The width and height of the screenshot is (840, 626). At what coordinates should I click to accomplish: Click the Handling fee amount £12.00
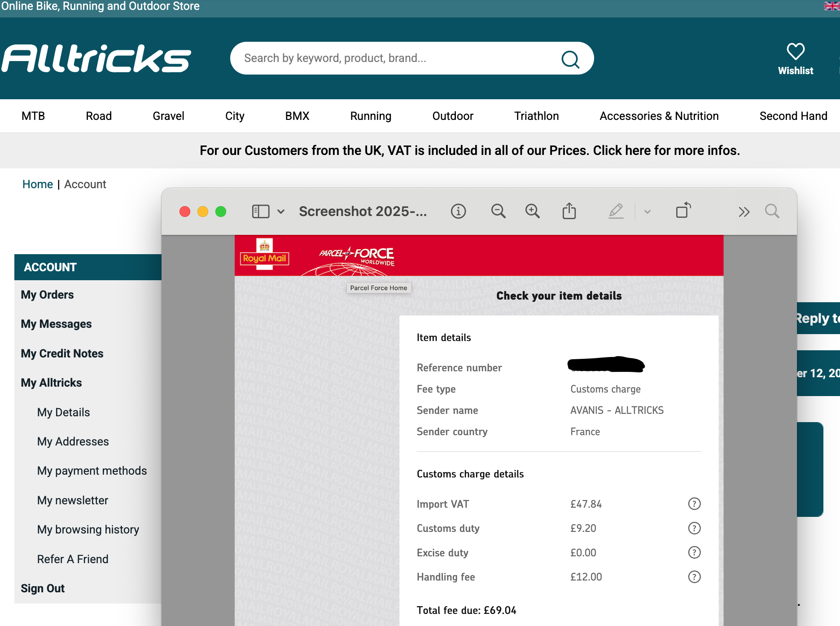click(586, 577)
